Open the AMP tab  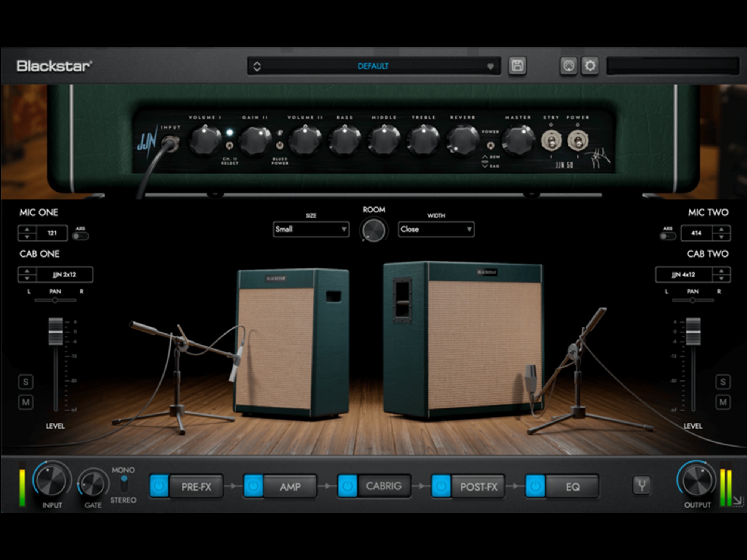[290, 486]
